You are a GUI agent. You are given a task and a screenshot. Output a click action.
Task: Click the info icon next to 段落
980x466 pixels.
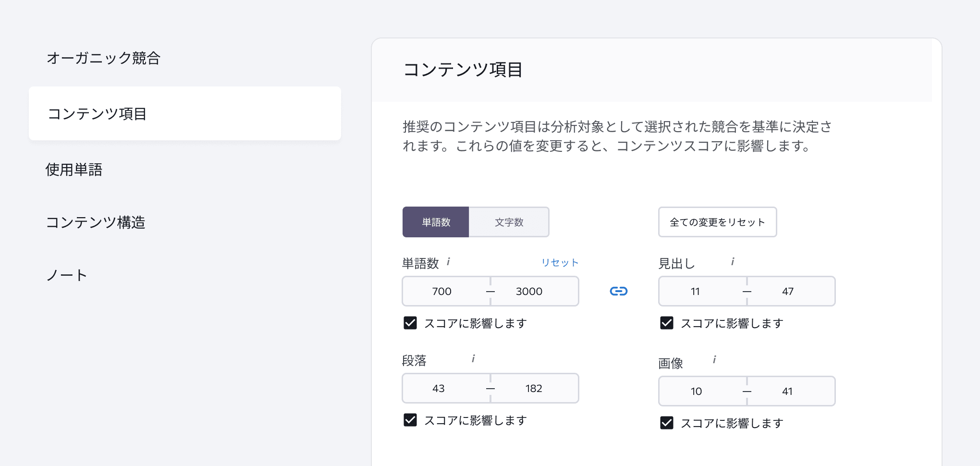473,359
